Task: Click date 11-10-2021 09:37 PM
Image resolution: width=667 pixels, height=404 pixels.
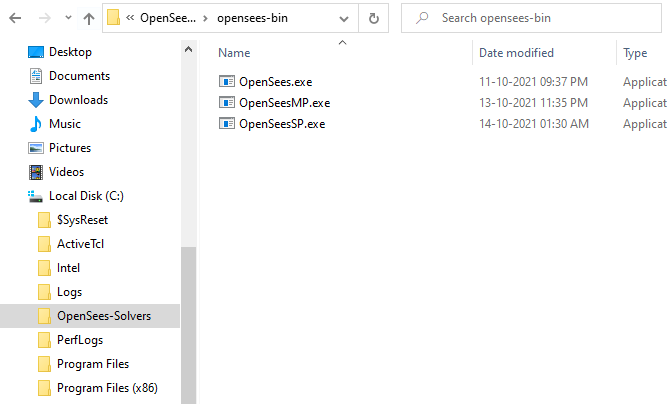Action: point(533,82)
